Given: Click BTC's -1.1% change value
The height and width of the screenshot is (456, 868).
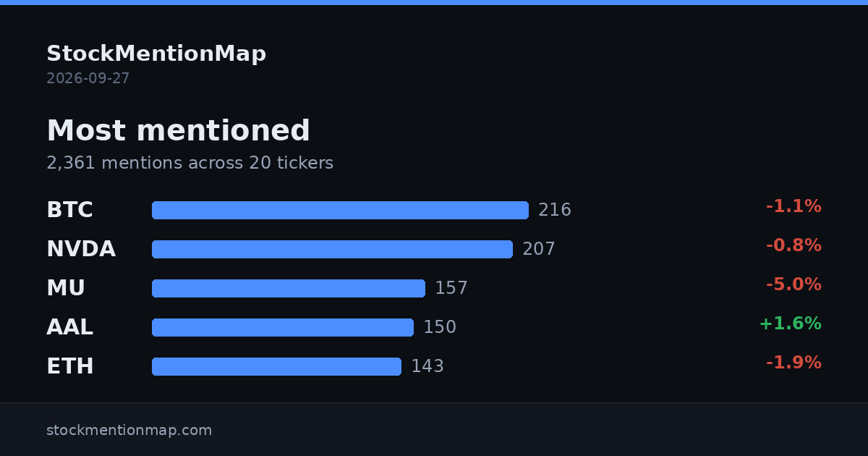Looking at the screenshot, I should pos(793,206).
